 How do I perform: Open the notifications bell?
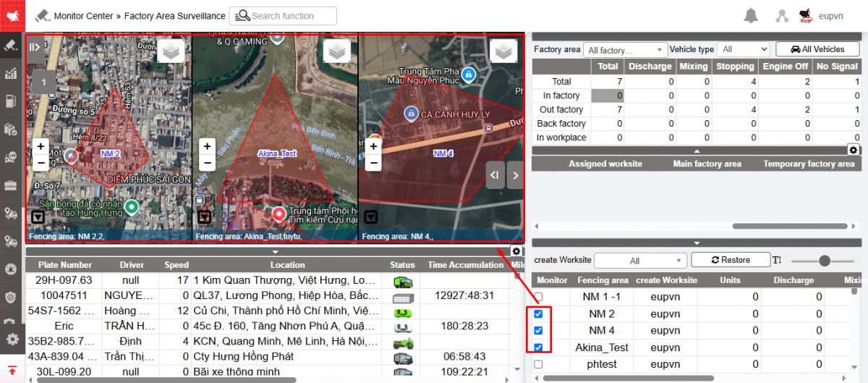point(752,16)
